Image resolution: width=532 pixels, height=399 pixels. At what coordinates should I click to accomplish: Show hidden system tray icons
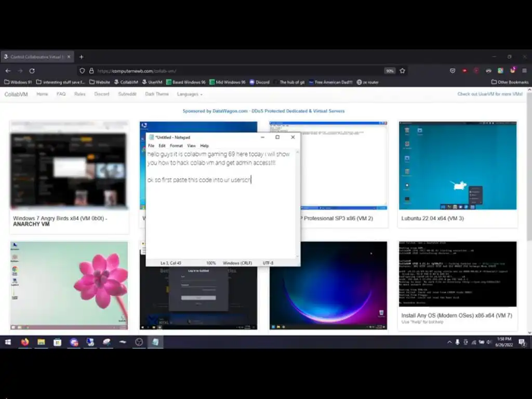tap(449, 342)
